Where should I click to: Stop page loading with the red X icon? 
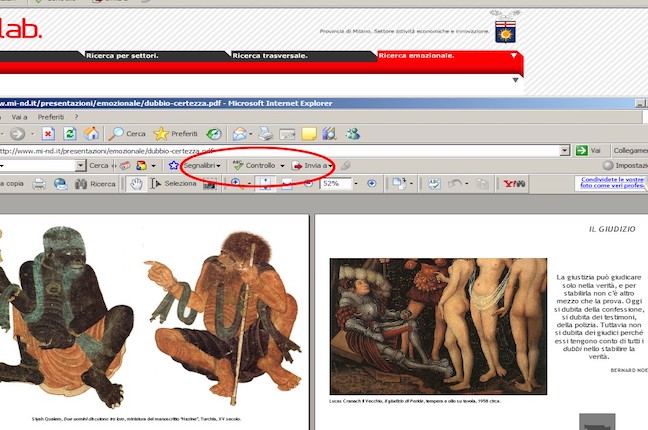[x=48, y=134]
